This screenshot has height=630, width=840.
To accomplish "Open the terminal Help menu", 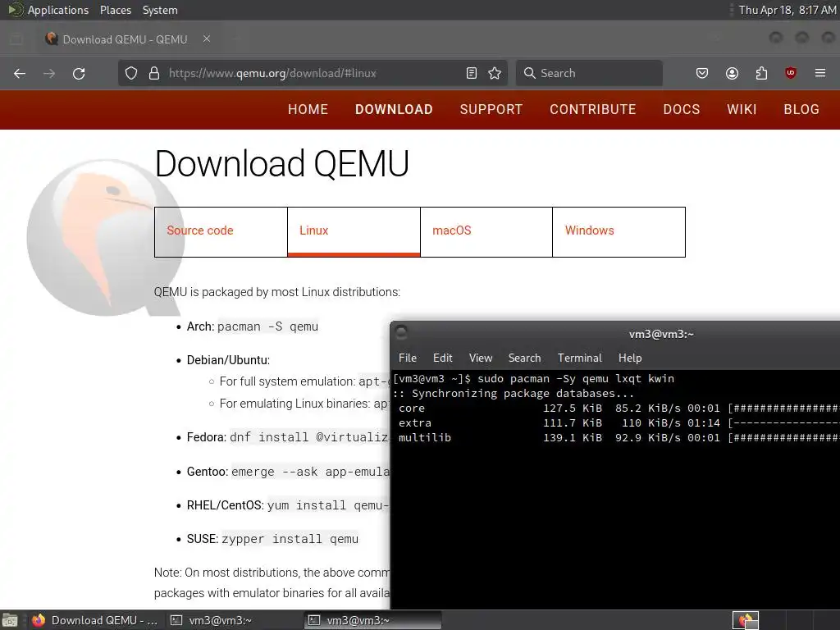I will 630,358.
